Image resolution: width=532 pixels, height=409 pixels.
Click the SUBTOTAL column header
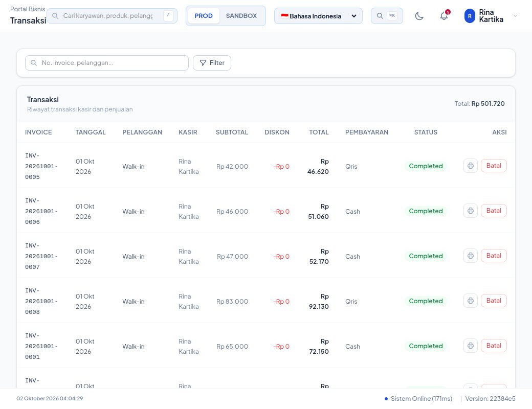(x=232, y=132)
